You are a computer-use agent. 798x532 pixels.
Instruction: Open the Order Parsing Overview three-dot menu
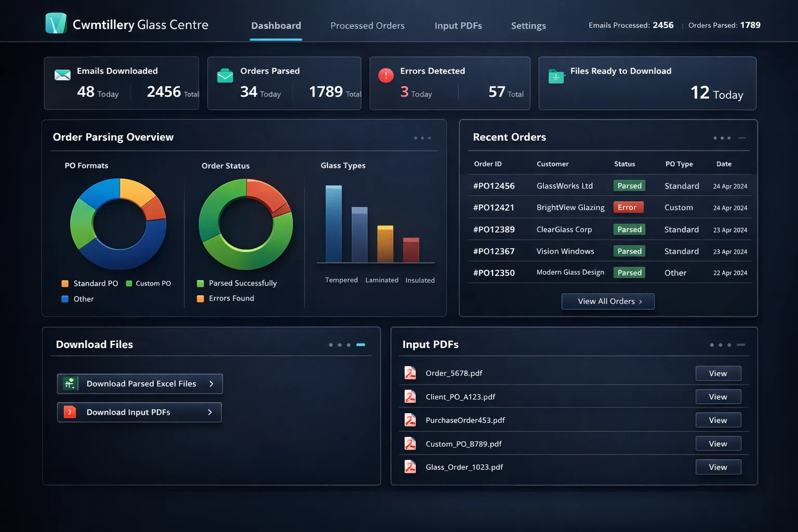[x=422, y=138]
